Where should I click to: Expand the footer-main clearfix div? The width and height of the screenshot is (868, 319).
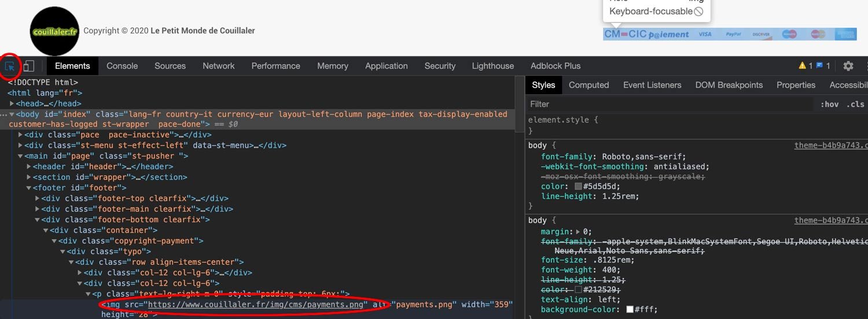coord(37,210)
